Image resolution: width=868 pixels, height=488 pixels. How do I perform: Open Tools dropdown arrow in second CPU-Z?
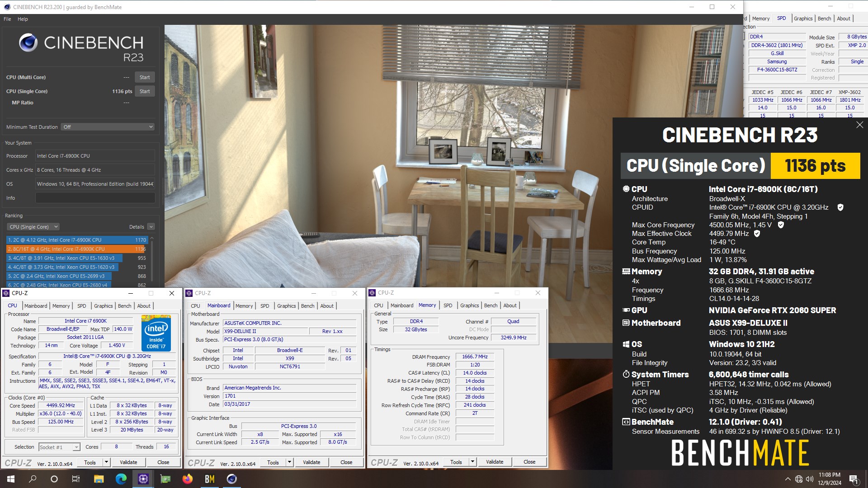(x=289, y=462)
